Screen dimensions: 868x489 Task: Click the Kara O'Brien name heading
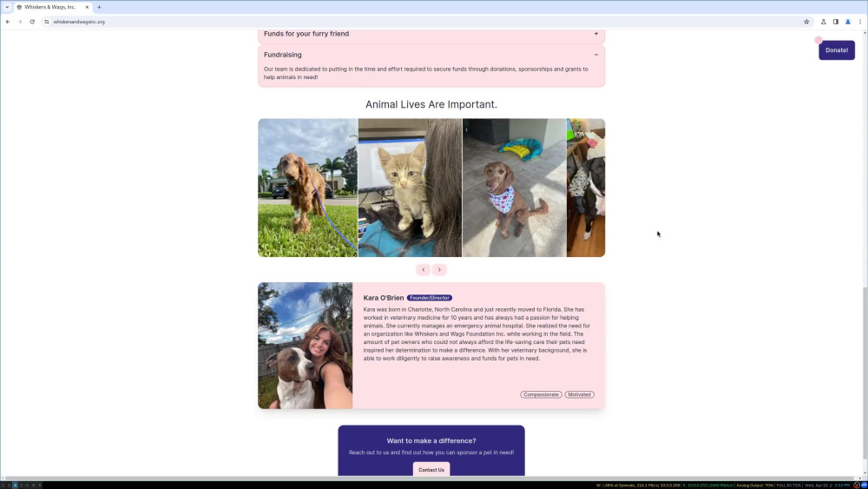[384, 298]
